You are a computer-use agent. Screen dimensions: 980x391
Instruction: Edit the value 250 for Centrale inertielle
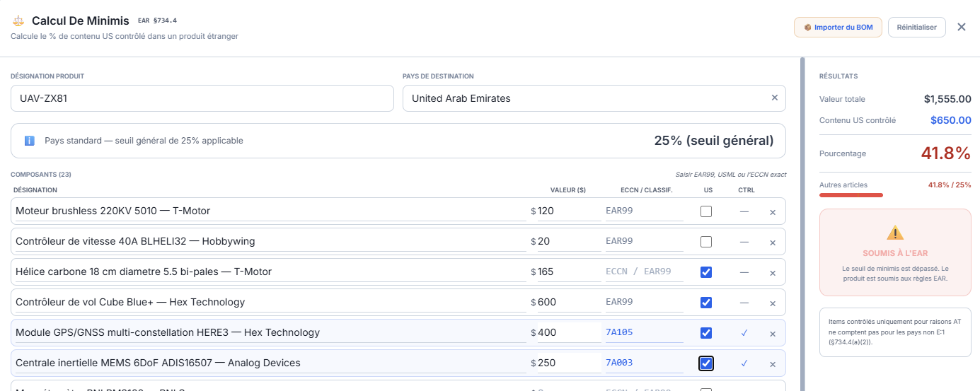click(x=568, y=363)
